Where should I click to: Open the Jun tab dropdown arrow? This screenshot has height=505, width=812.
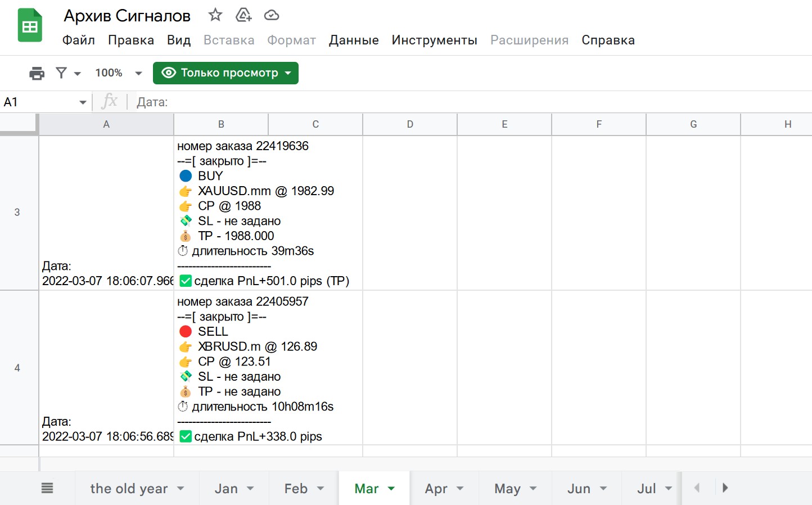point(603,489)
